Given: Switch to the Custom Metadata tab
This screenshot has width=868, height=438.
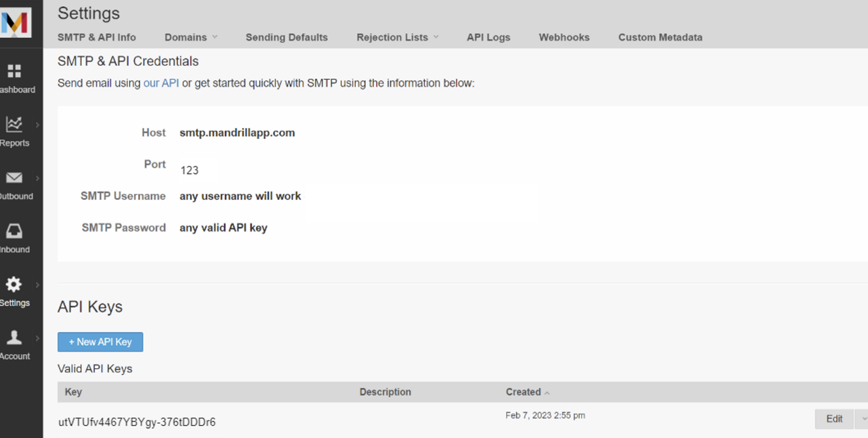Looking at the screenshot, I should (x=660, y=37).
